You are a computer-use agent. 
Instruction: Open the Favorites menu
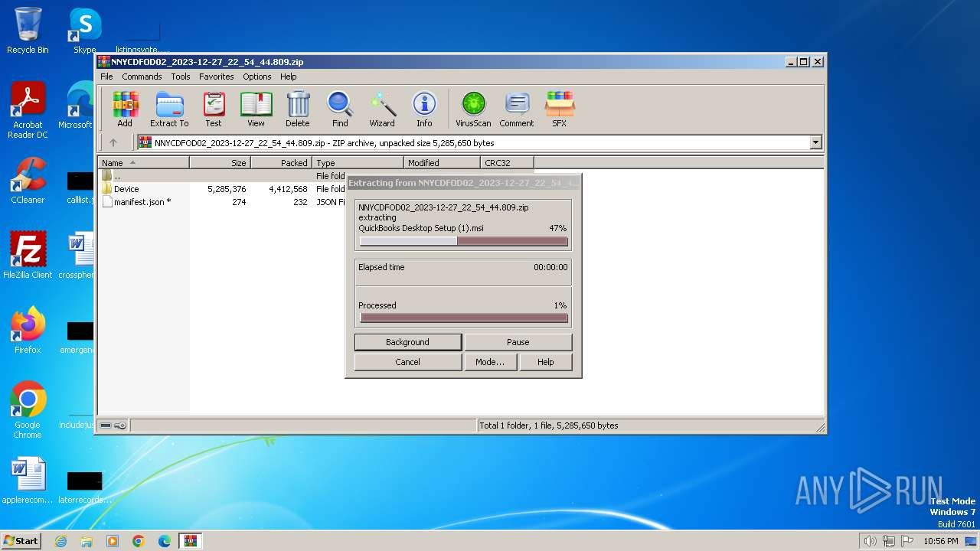click(217, 77)
